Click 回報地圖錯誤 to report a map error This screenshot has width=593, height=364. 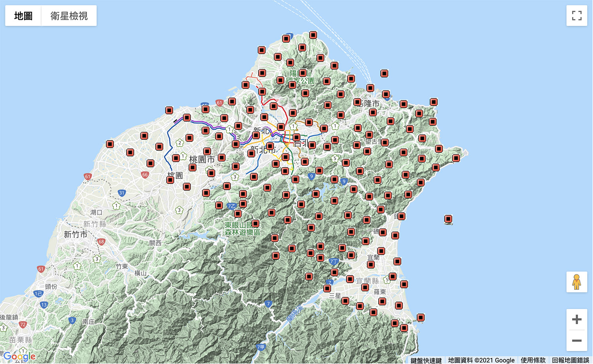570,360
